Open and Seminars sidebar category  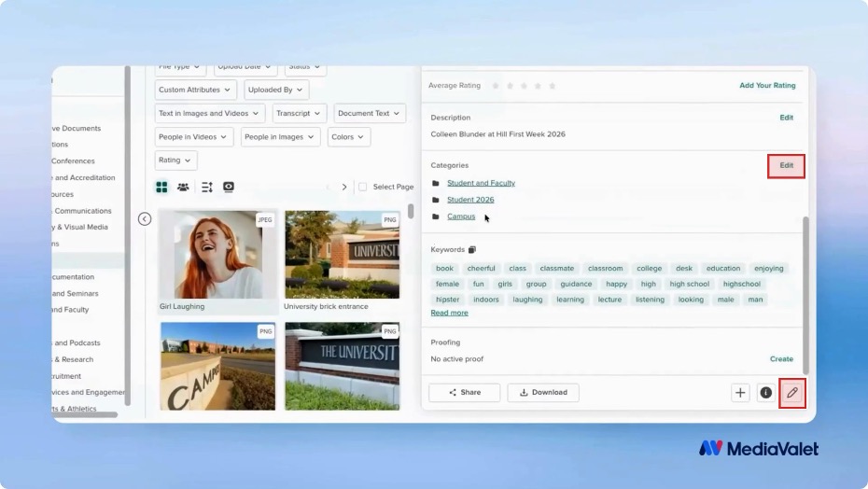click(x=76, y=294)
